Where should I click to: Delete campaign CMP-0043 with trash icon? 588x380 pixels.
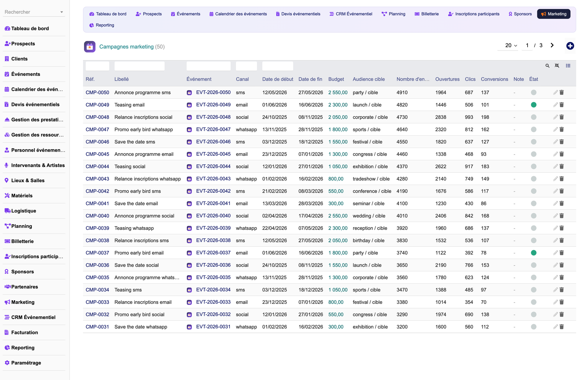click(562, 179)
